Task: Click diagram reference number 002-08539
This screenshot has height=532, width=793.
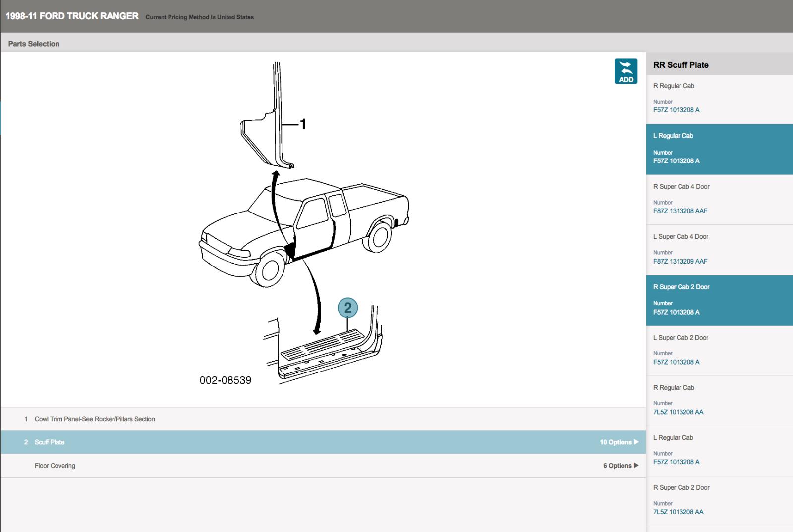Action: click(226, 380)
